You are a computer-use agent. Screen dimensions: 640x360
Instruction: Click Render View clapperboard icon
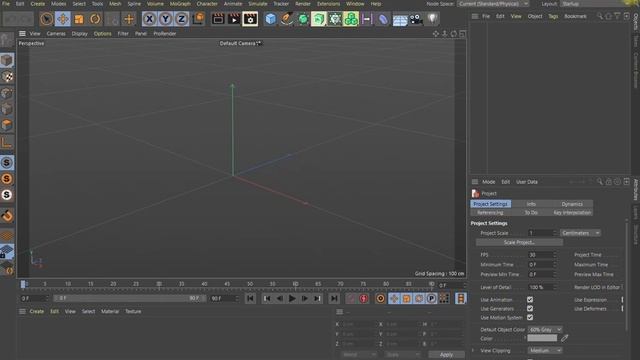(x=218, y=19)
